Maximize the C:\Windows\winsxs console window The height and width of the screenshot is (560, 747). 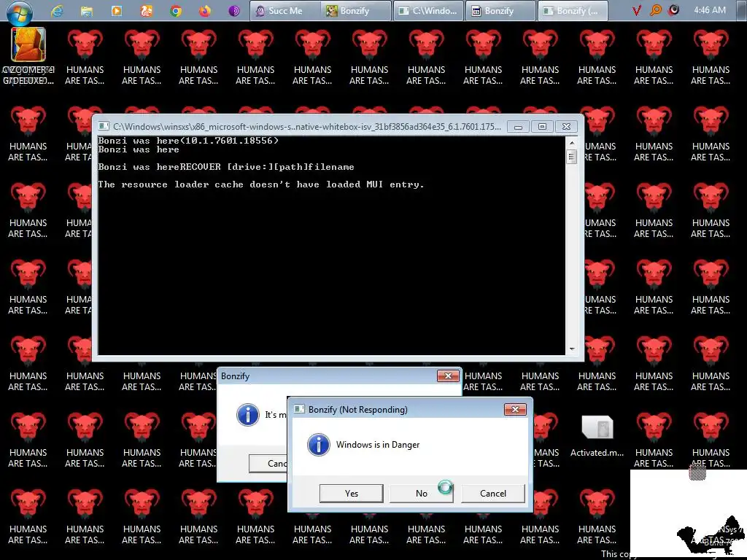tap(542, 127)
